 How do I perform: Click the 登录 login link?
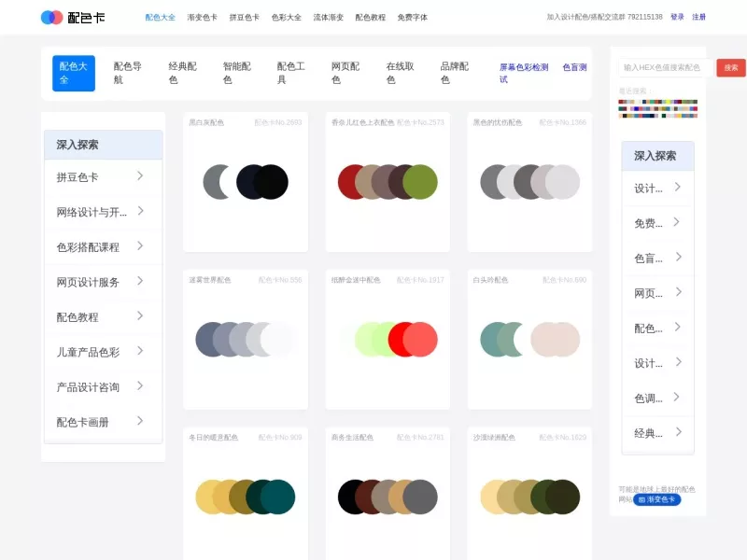pos(677,17)
